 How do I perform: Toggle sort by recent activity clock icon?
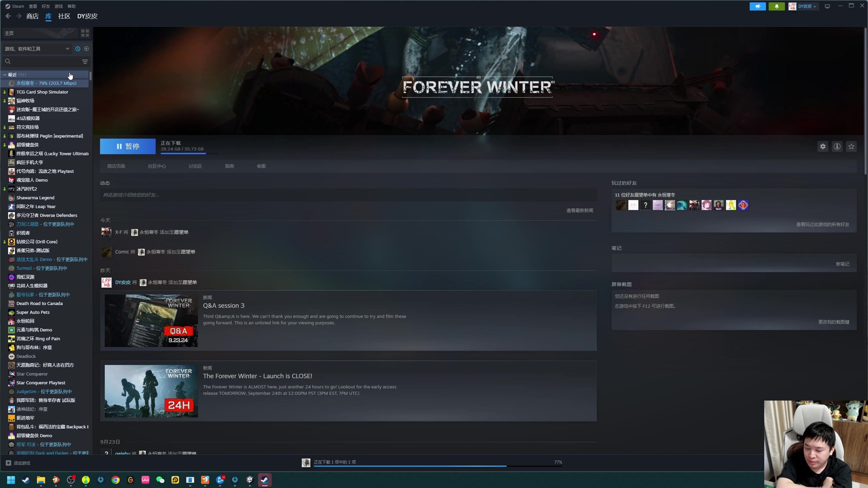coord(78,49)
